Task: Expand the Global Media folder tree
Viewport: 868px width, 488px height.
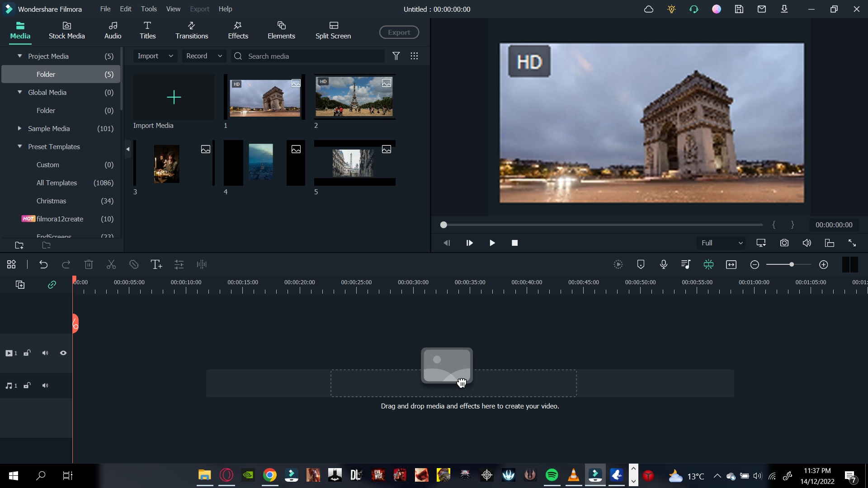Action: pos(20,92)
